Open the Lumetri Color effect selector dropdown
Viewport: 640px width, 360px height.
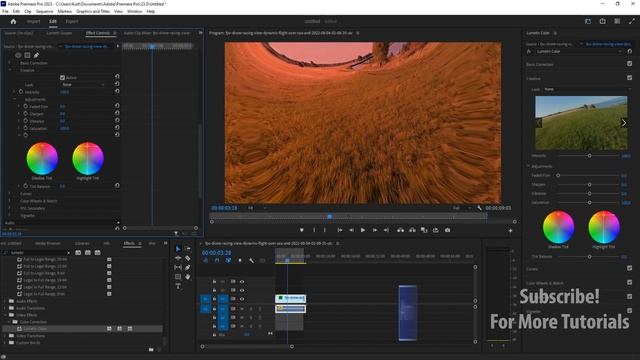click(578, 51)
